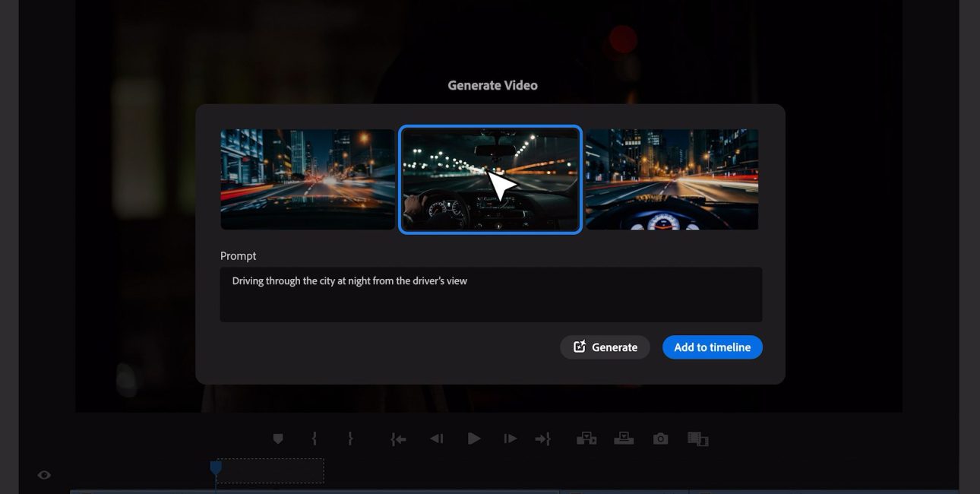
Task: Click the Mark Out bracket icon
Action: click(x=350, y=439)
